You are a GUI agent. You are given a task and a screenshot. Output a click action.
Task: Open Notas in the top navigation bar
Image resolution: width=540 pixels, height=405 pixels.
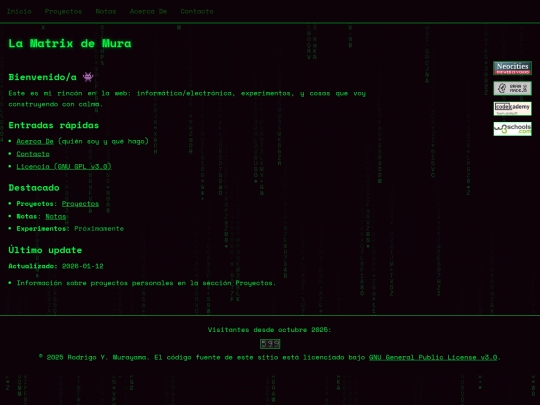tap(106, 11)
